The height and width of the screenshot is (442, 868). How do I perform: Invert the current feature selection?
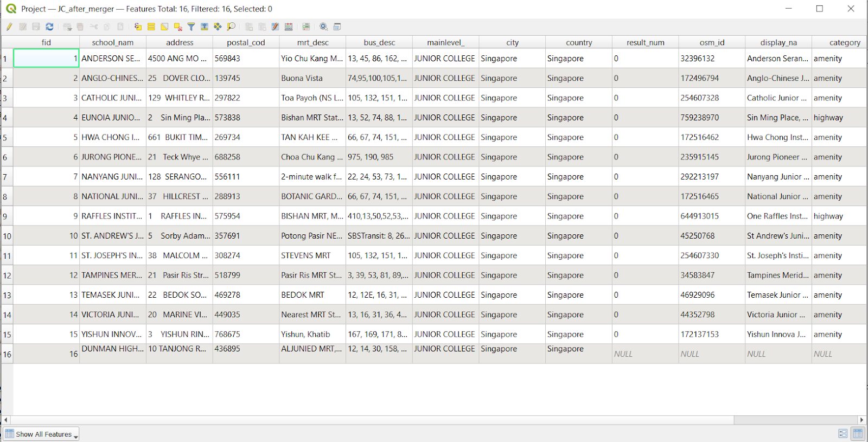click(164, 27)
